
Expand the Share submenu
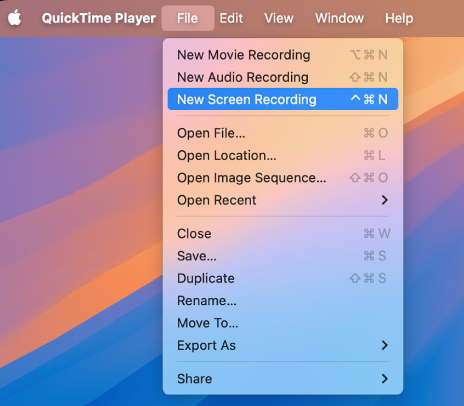pyautogui.click(x=283, y=379)
